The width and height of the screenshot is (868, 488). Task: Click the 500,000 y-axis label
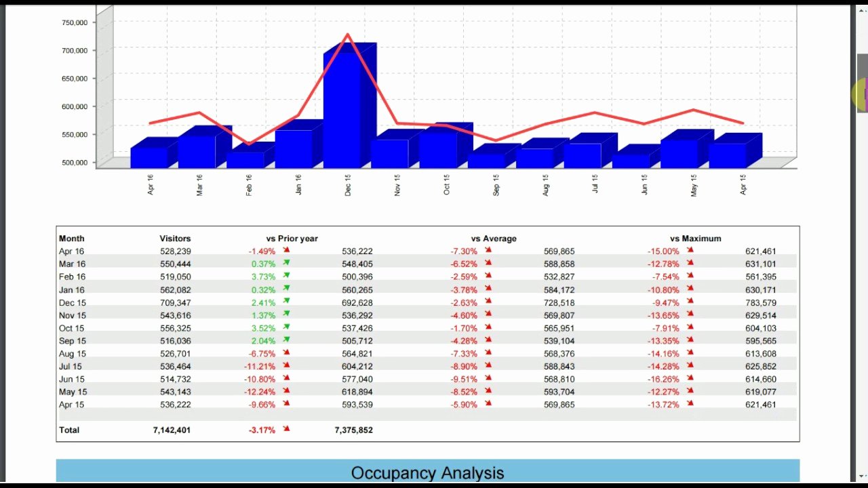point(74,163)
